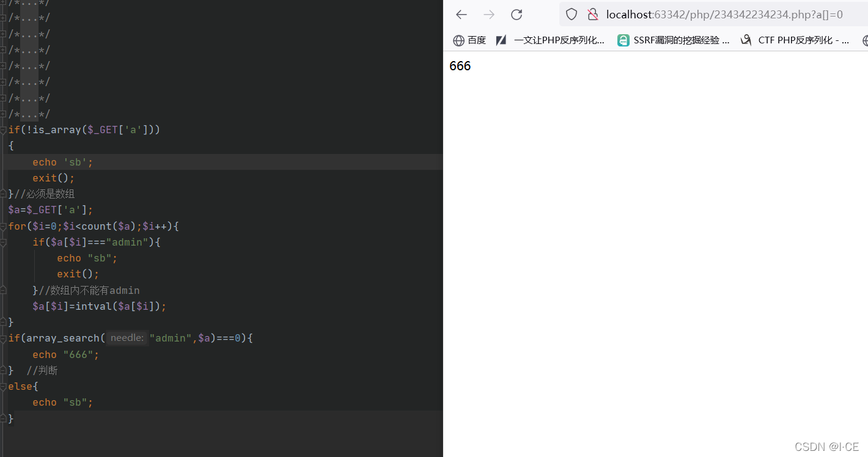The height and width of the screenshot is (457, 868).
Task: Click the favicon of 一文让PHP反序列化 bookmark
Action: click(x=501, y=40)
